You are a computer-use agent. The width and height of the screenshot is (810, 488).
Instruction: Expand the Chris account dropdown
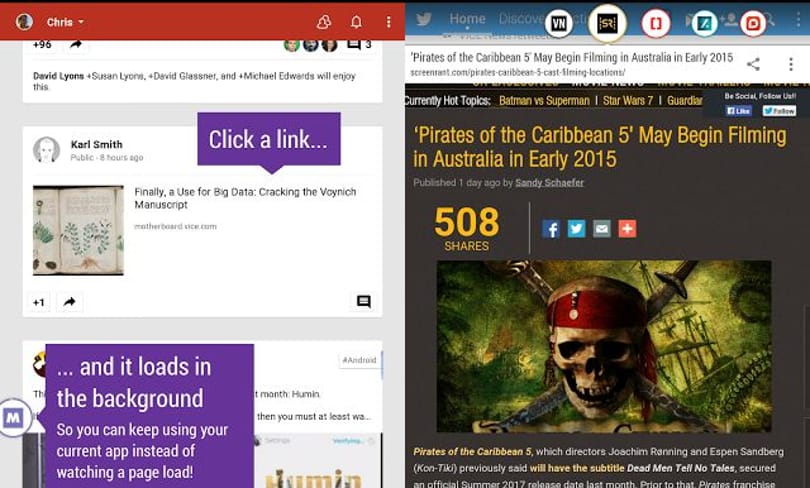66,22
